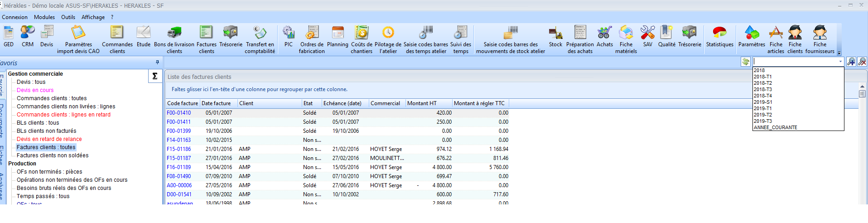
Task: Click the sigma summation button
Action: [x=155, y=76]
